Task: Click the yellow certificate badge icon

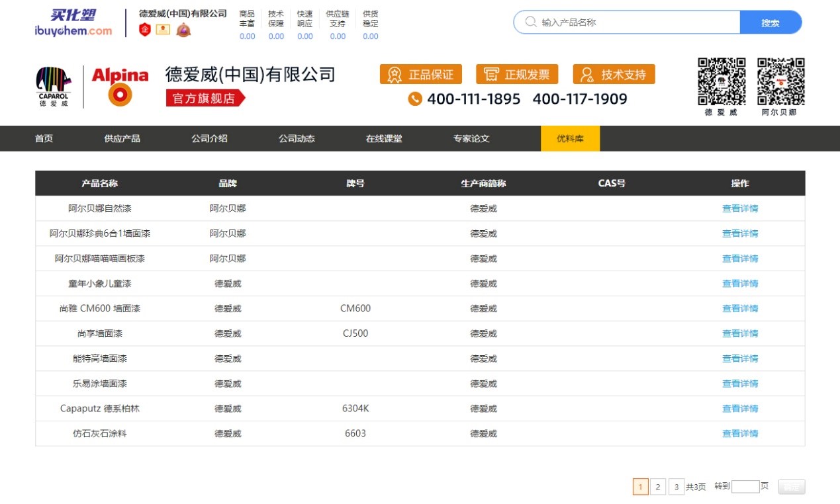Action: click(163, 29)
